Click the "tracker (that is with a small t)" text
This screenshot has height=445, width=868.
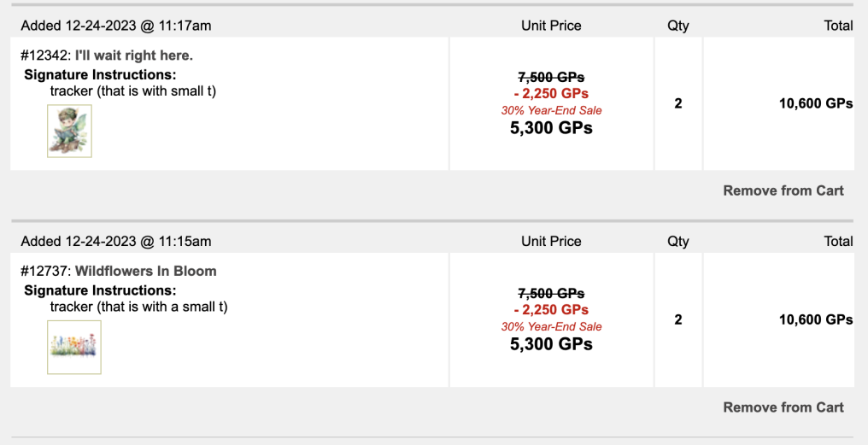click(139, 307)
